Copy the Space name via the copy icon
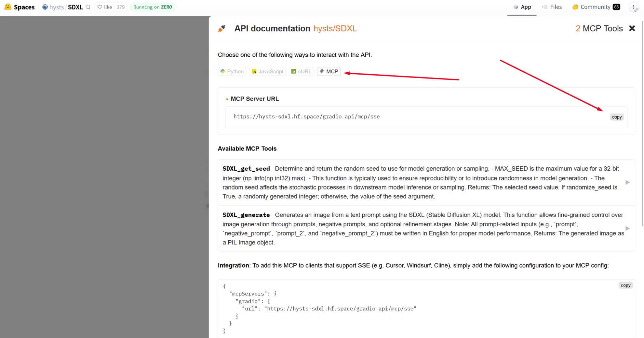 pyautogui.click(x=88, y=7)
